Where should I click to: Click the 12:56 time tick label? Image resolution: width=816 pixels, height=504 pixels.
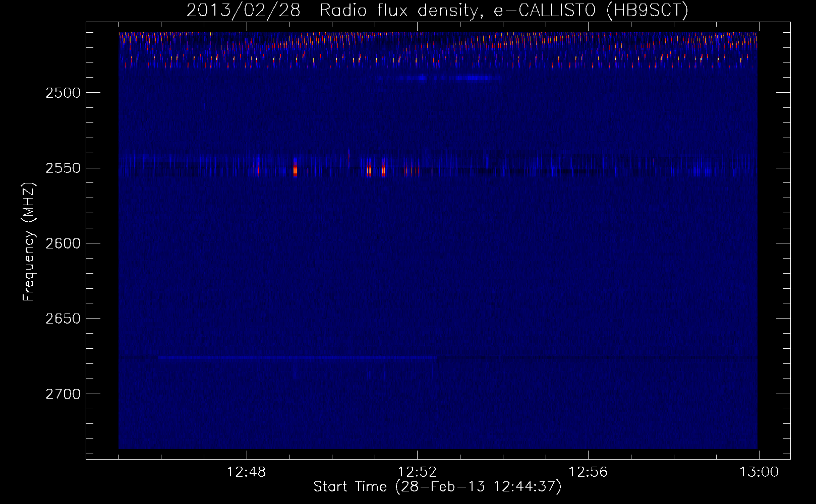click(x=588, y=472)
